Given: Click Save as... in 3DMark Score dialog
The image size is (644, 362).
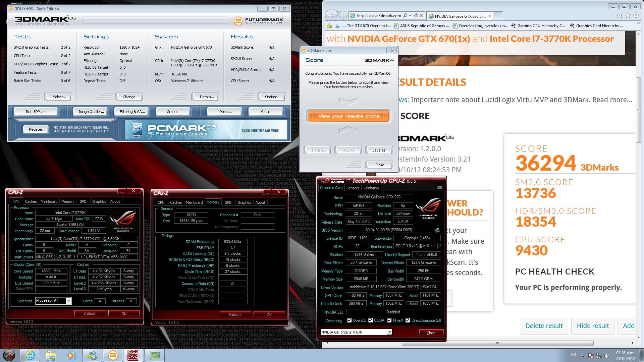Looking at the screenshot, I should click(380, 150).
